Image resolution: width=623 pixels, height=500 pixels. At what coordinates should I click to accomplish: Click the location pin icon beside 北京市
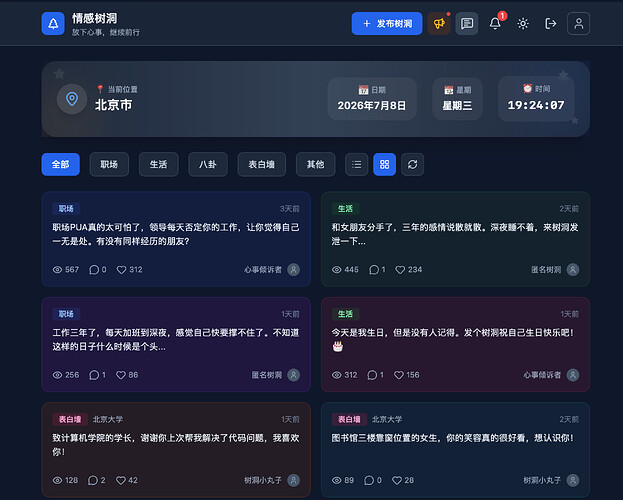pyautogui.click(x=72, y=99)
